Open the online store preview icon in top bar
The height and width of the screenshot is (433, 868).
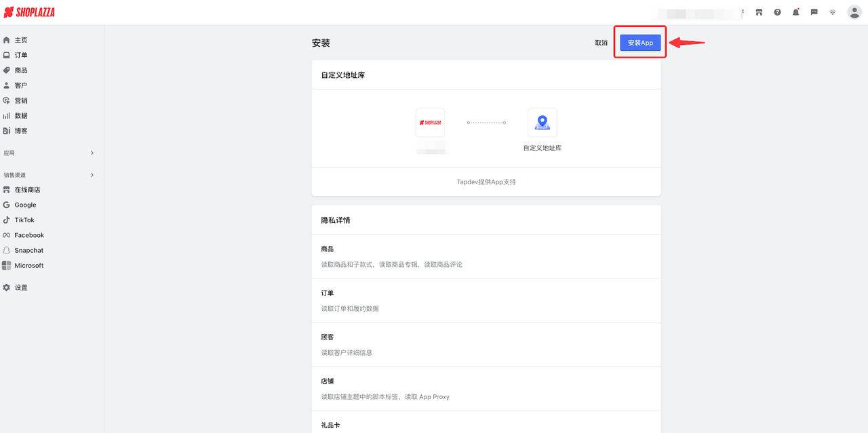pos(759,12)
